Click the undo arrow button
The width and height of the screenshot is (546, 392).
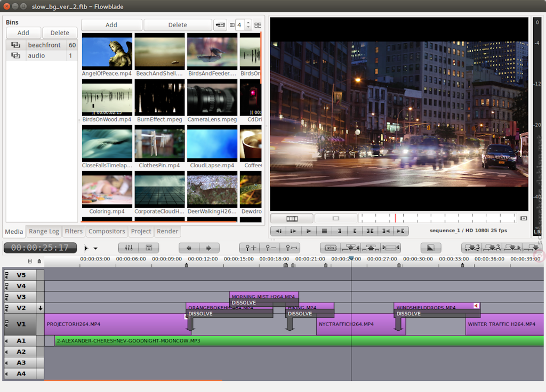(x=189, y=248)
